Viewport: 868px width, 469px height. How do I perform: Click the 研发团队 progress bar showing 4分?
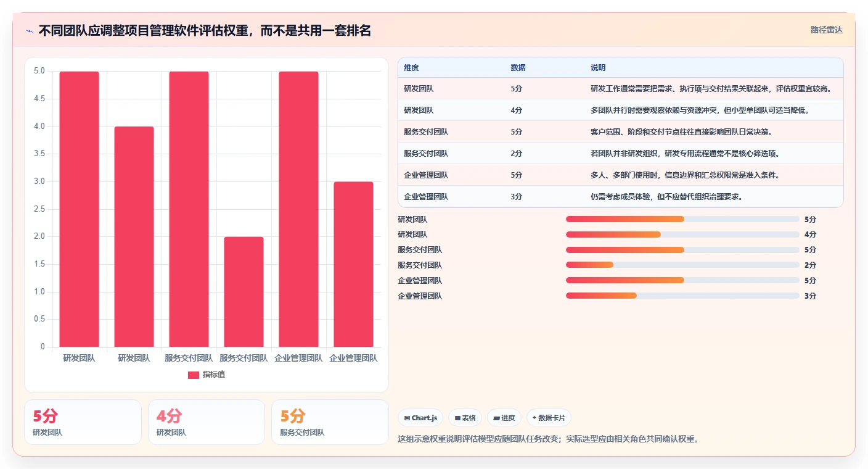pyautogui.click(x=682, y=234)
